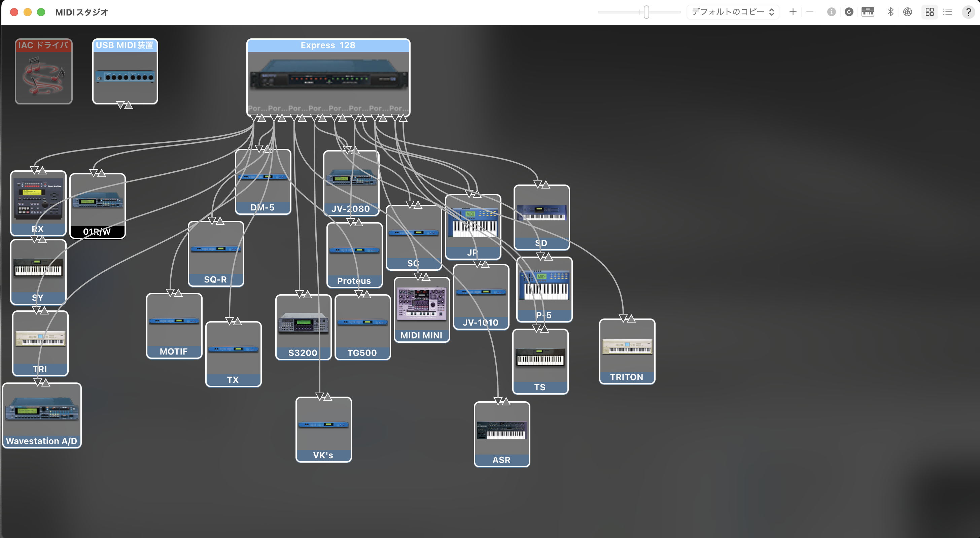Open the デフォルトのコピー configuration dropdown
Image resolution: width=980 pixels, height=538 pixels.
pos(733,12)
